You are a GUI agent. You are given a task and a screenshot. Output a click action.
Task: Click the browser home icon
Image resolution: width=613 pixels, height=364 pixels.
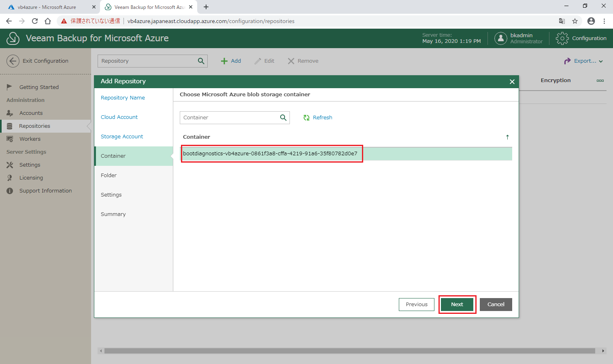(48, 21)
